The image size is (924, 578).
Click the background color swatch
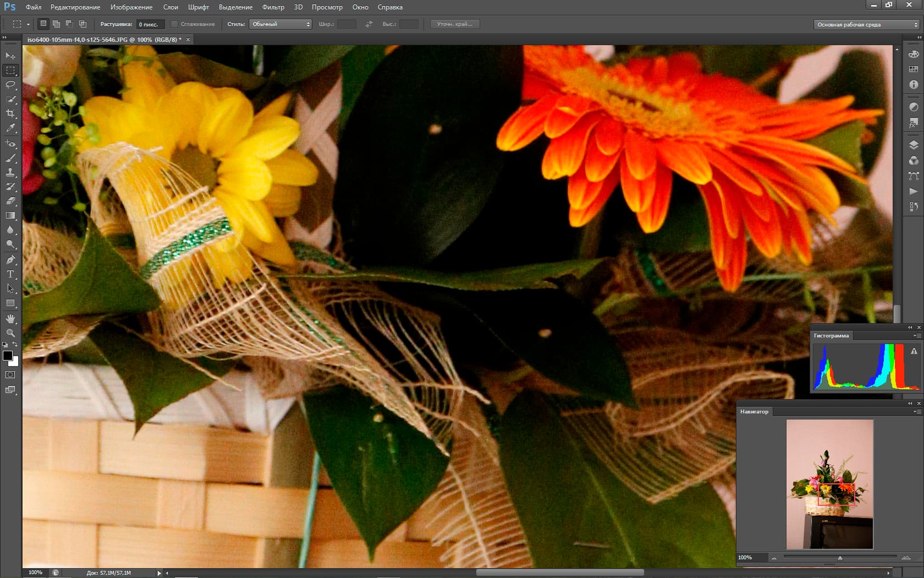point(15,362)
